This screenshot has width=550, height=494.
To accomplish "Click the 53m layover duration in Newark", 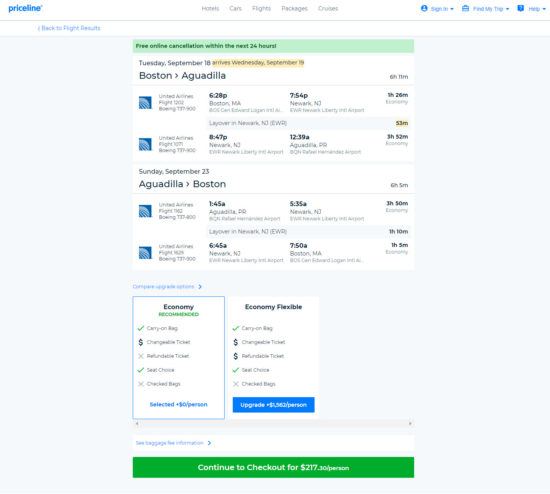I will [x=402, y=123].
